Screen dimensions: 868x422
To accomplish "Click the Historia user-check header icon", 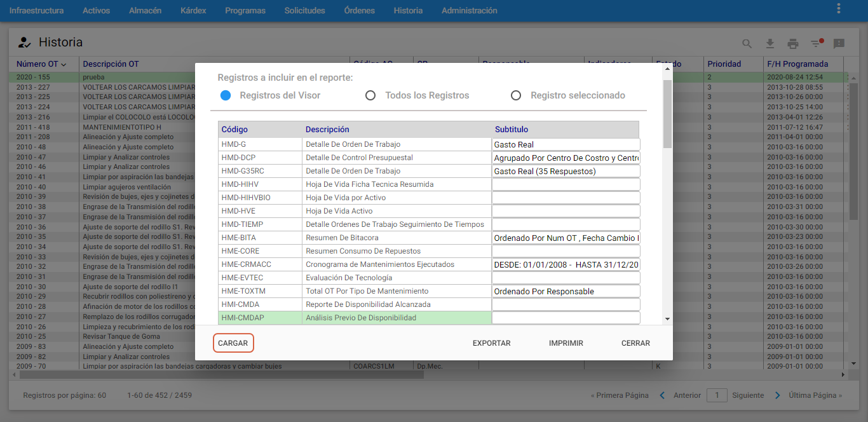I will 24,43.
